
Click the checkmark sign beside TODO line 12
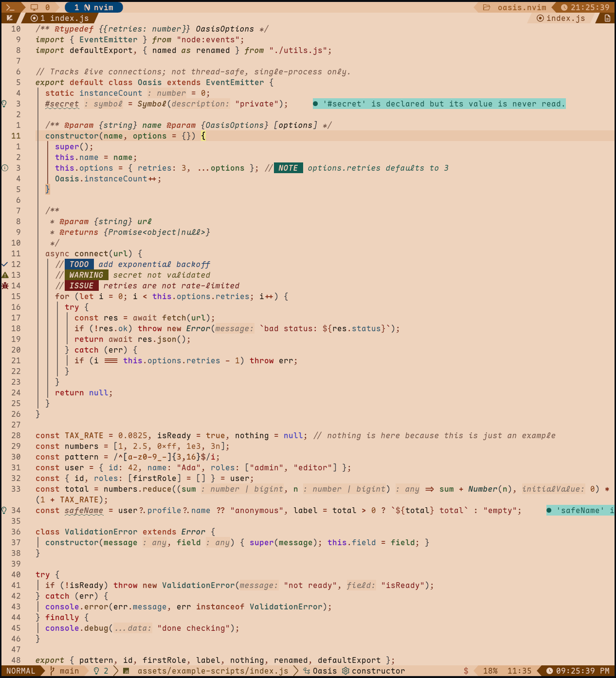(x=5, y=264)
